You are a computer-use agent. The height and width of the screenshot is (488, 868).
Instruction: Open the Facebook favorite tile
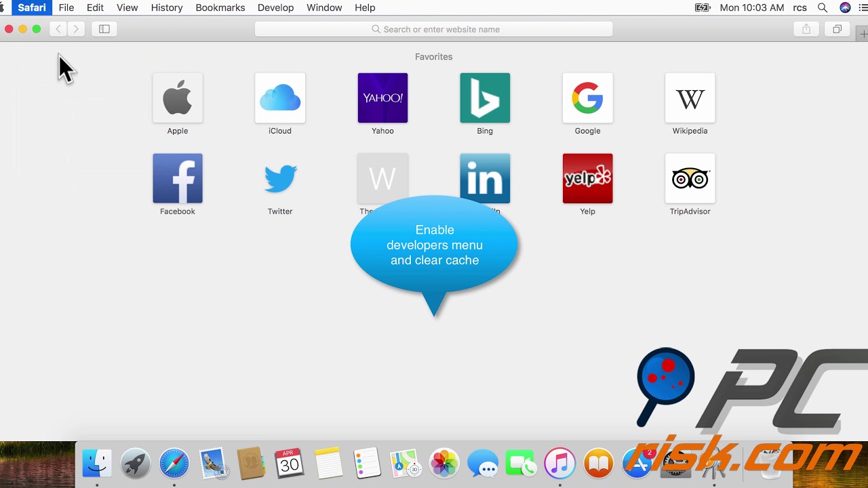click(178, 179)
